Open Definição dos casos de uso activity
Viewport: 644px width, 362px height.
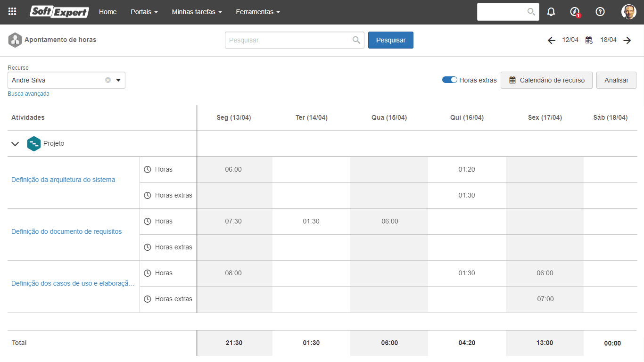[x=73, y=283]
